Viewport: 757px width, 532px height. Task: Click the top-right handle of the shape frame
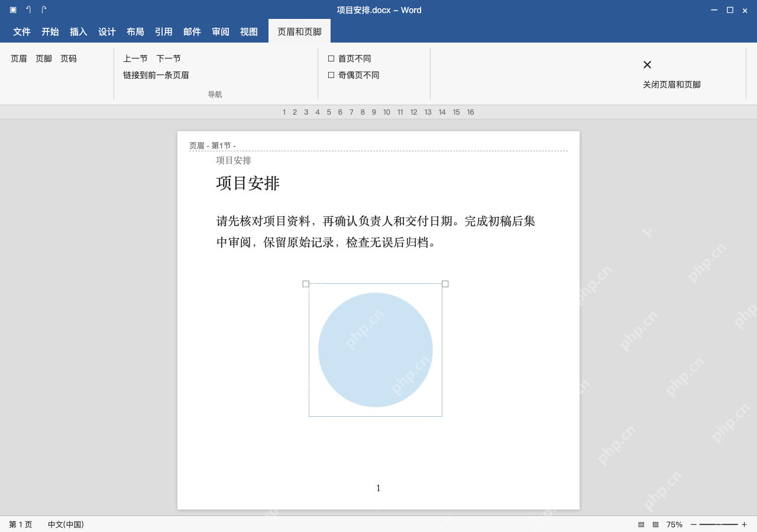(445, 284)
